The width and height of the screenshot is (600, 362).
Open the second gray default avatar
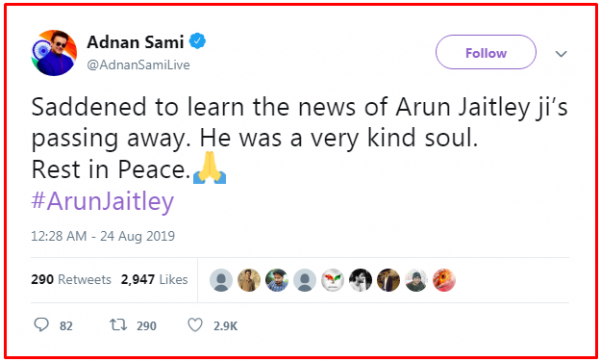coord(305,280)
